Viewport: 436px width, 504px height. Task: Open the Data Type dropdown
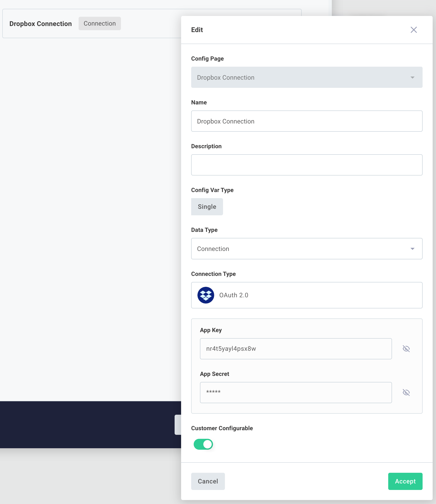point(306,249)
